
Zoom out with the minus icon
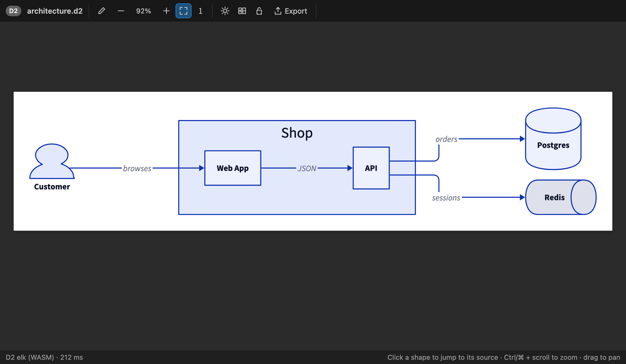(121, 11)
